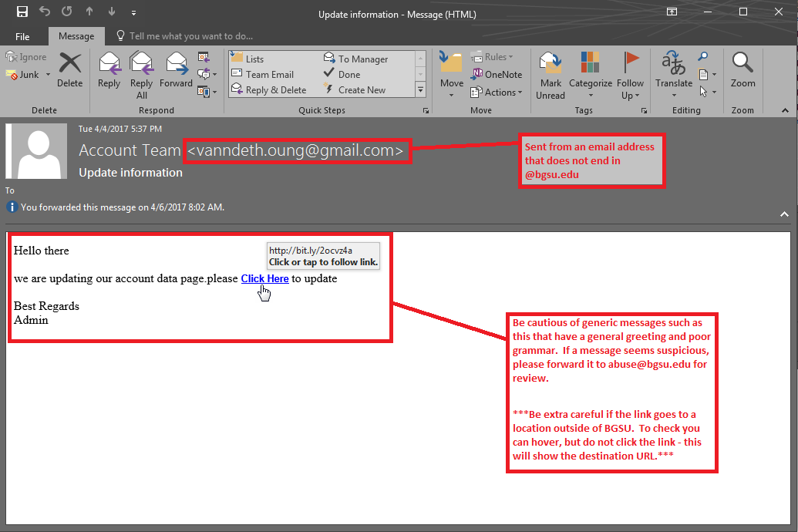
Task: Run the 'Reply & Delete' quick step
Action: (275, 90)
